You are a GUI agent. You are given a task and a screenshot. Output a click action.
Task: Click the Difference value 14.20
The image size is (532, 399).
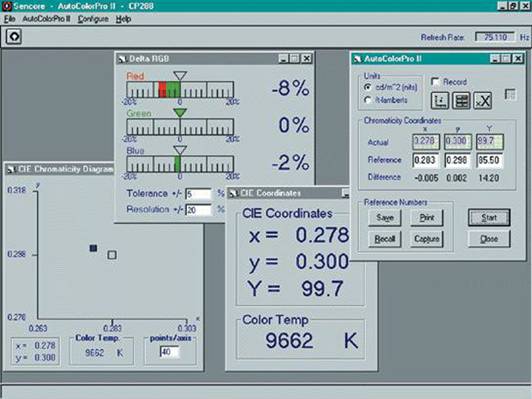489,178
